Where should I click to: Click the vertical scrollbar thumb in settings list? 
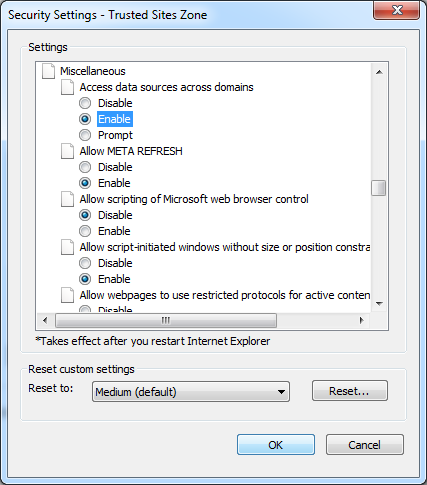[379, 188]
